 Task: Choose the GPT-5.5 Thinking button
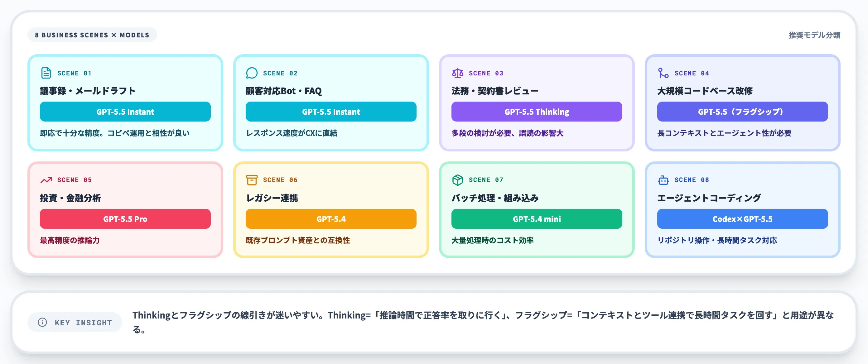pyautogui.click(x=537, y=112)
